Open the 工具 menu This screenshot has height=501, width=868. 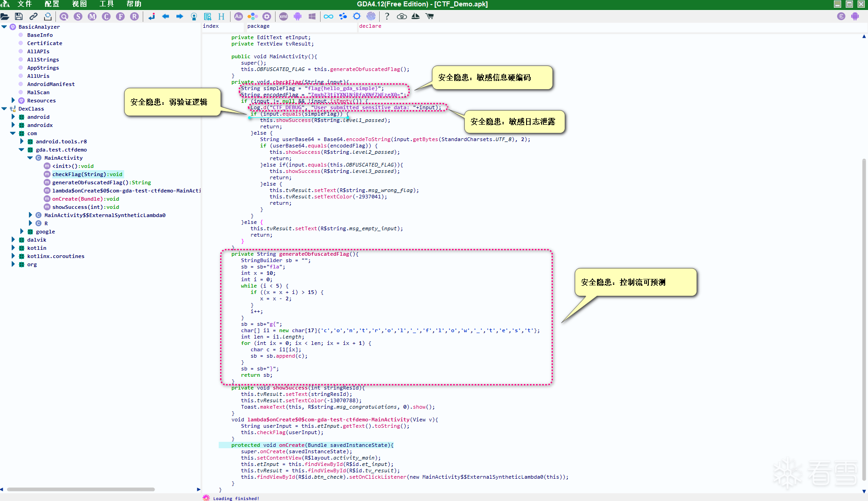click(106, 4)
